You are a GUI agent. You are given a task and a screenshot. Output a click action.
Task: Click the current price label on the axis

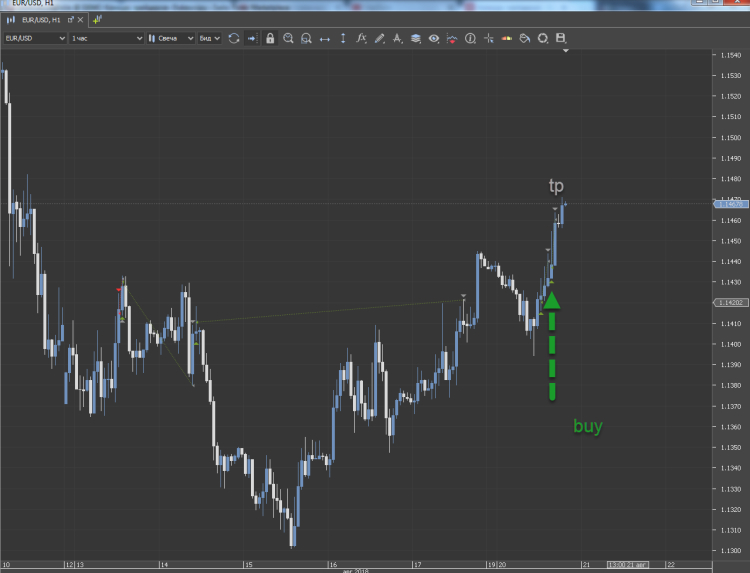pyautogui.click(x=731, y=204)
